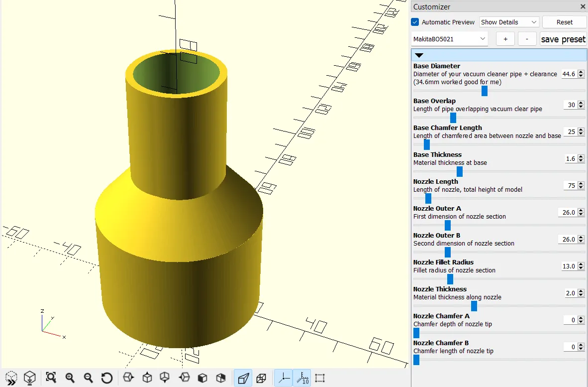
Task: Click the plus button to add a preset
Action: [x=505, y=39]
